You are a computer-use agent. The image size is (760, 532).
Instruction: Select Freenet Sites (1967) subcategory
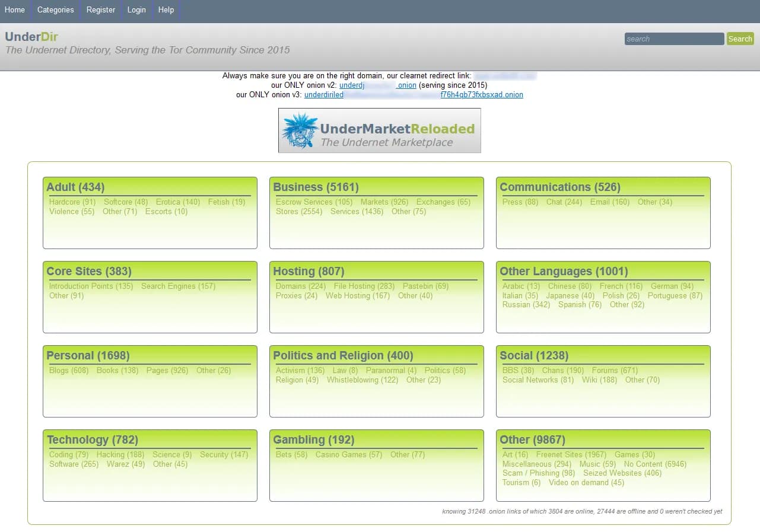(571, 455)
